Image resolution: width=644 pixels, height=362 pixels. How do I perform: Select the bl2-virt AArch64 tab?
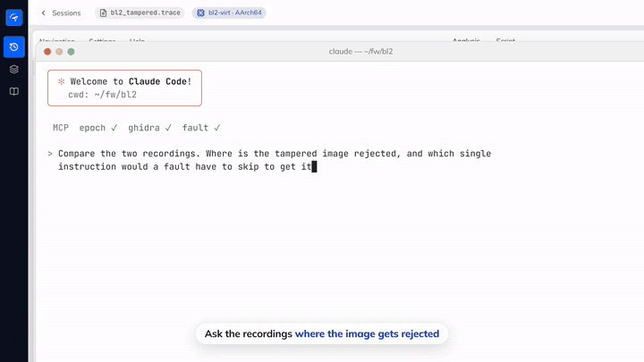229,13
